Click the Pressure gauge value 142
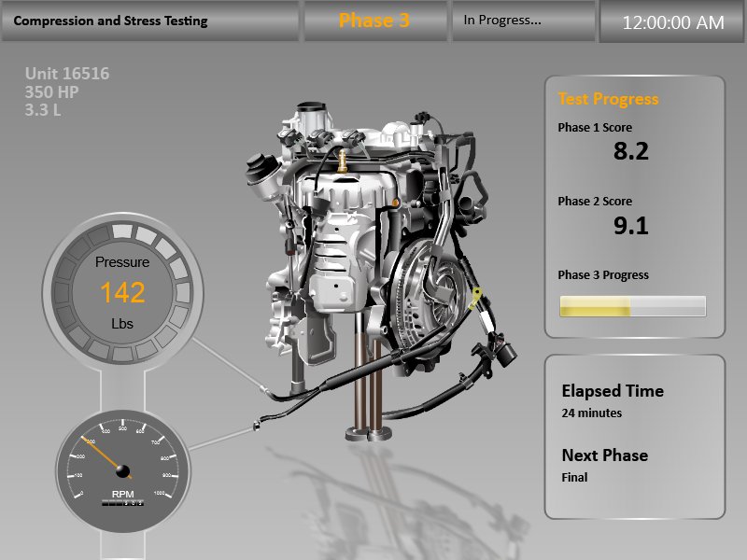This screenshot has height=560, width=747. (x=122, y=292)
